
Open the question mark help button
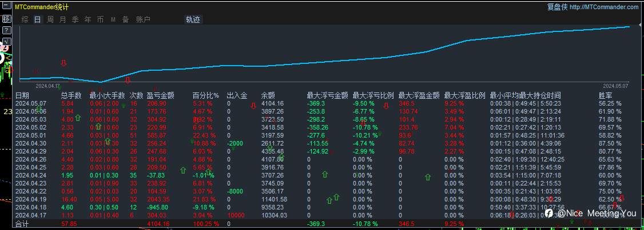click(x=6, y=30)
